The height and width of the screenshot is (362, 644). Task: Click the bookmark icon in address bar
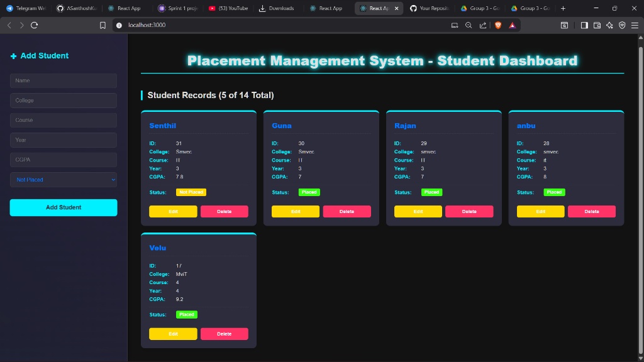103,25
